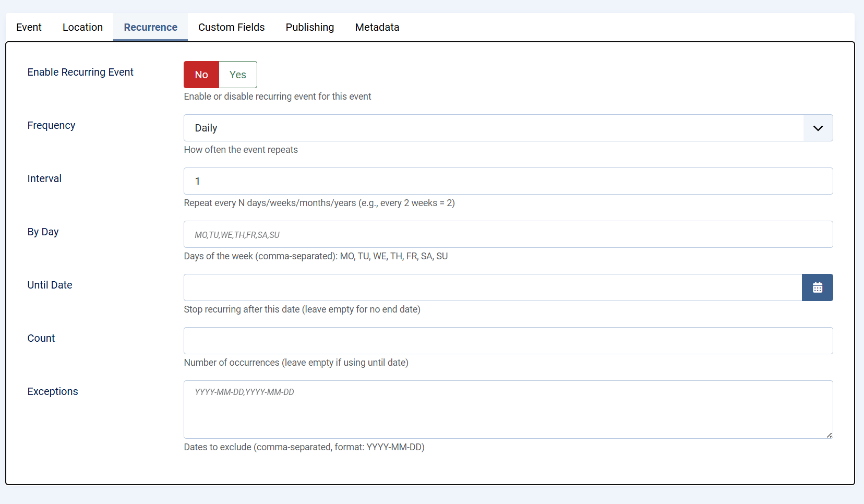Image resolution: width=864 pixels, height=504 pixels.
Task: Click inside the Exceptions textarea
Action: click(508, 410)
